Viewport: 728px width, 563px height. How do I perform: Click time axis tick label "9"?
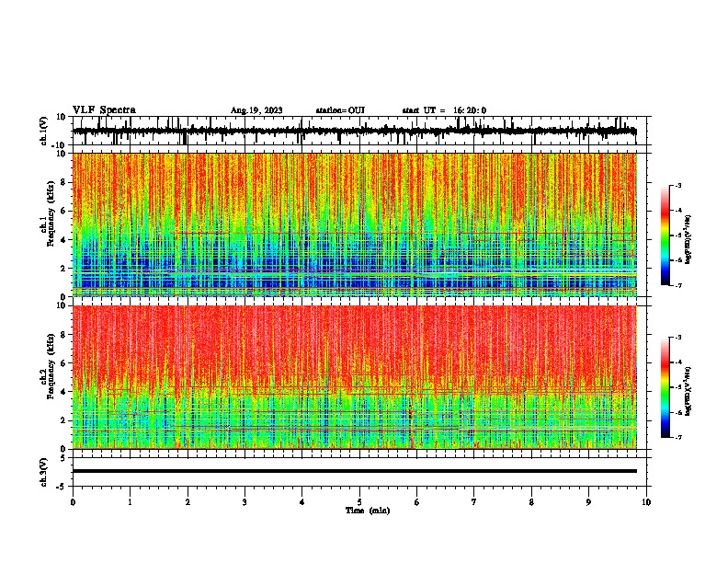(588, 502)
